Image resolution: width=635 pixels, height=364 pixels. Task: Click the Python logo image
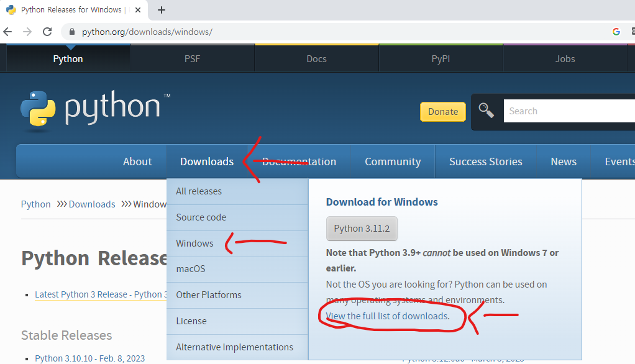96,110
